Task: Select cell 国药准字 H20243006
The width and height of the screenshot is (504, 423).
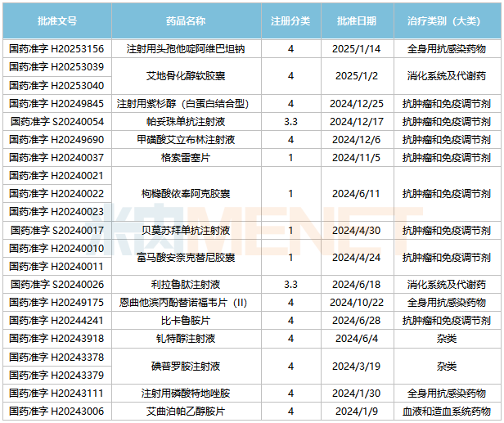Action: (x=56, y=411)
